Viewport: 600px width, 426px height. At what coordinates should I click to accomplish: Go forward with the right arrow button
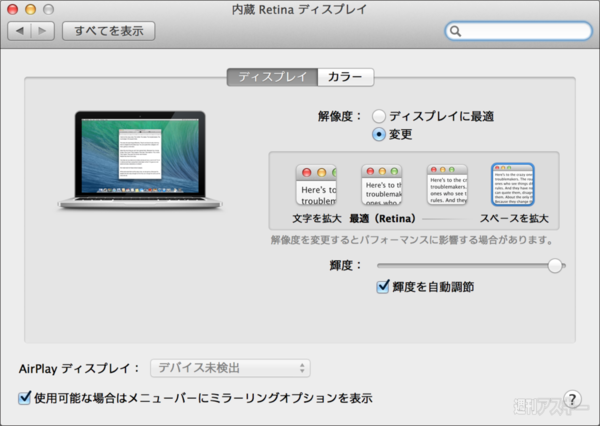(42, 31)
